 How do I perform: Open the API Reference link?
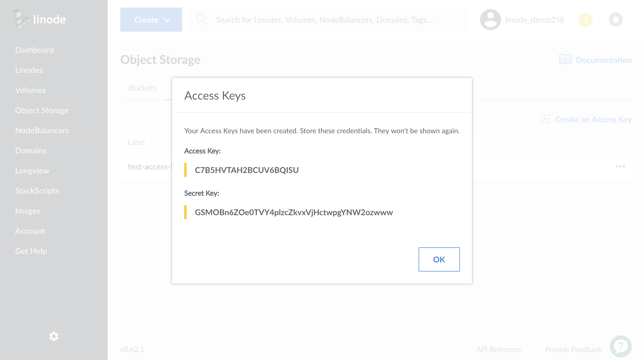click(x=499, y=349)
